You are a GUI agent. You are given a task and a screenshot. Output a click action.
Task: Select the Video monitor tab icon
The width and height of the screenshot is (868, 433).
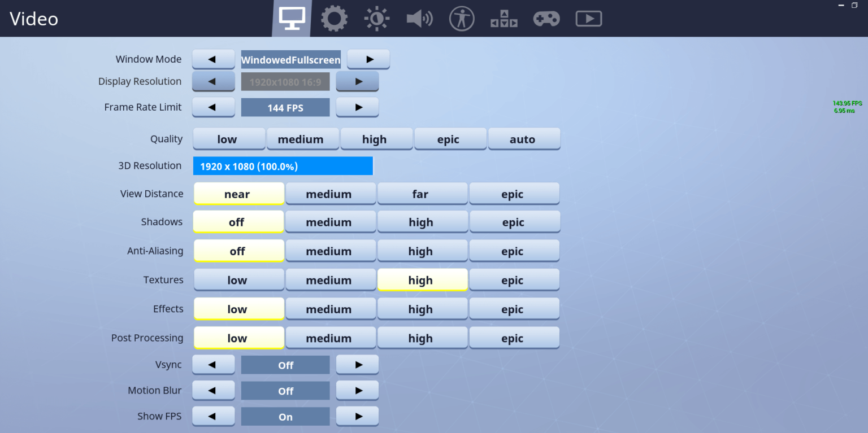click(x=292, y=19)
